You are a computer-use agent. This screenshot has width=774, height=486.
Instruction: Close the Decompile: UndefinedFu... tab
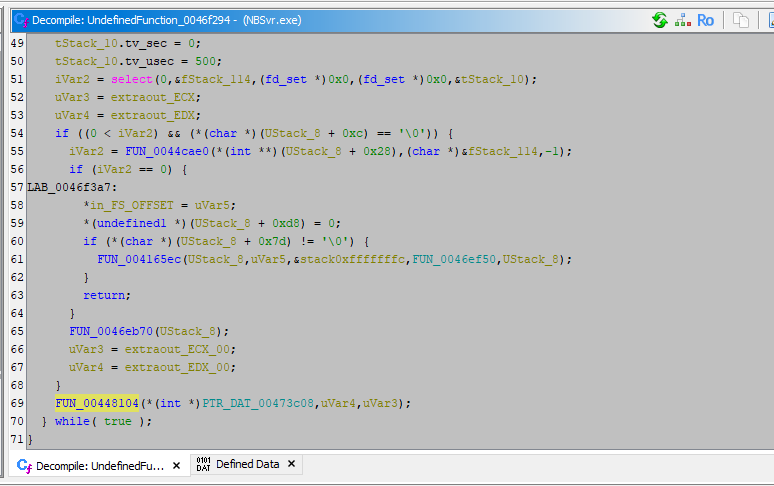coord(176,465)
